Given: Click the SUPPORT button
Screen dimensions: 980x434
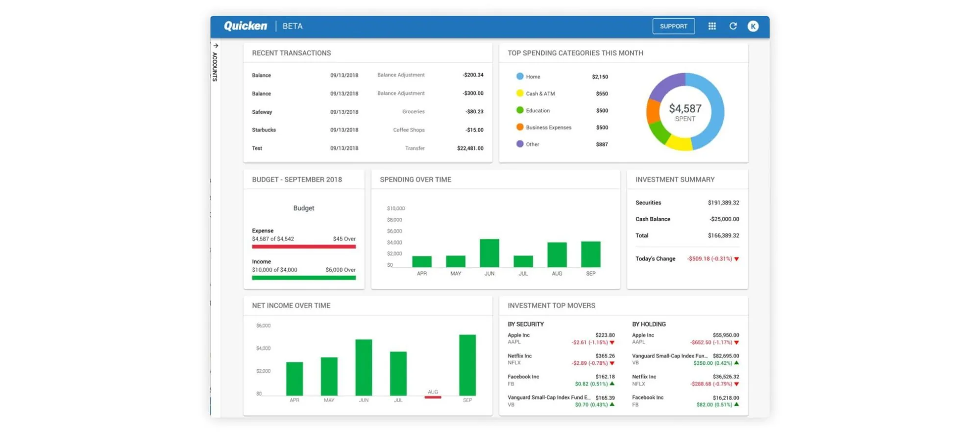Looking at the screenshot, I should click(673, 26).
